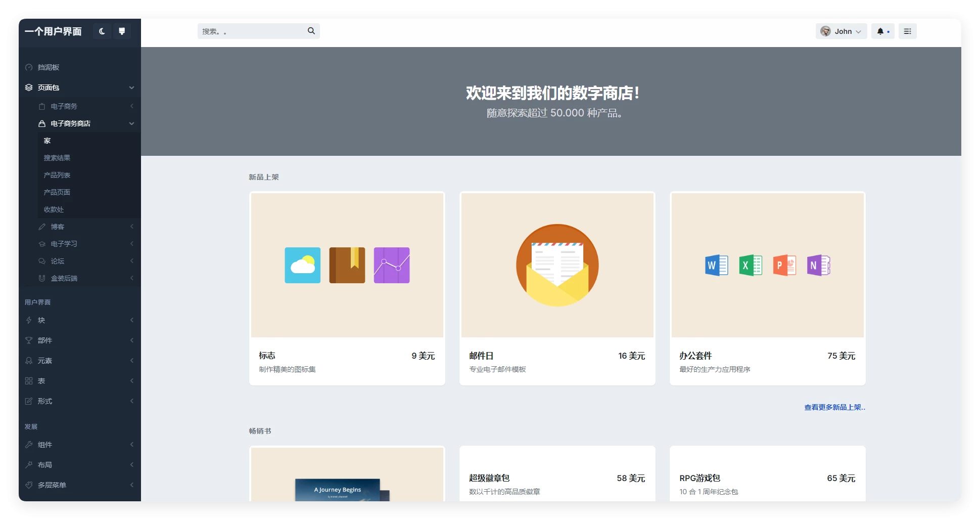Open the 挡泥板 dashboard item

pyautogui.click(x=49, y=67)
